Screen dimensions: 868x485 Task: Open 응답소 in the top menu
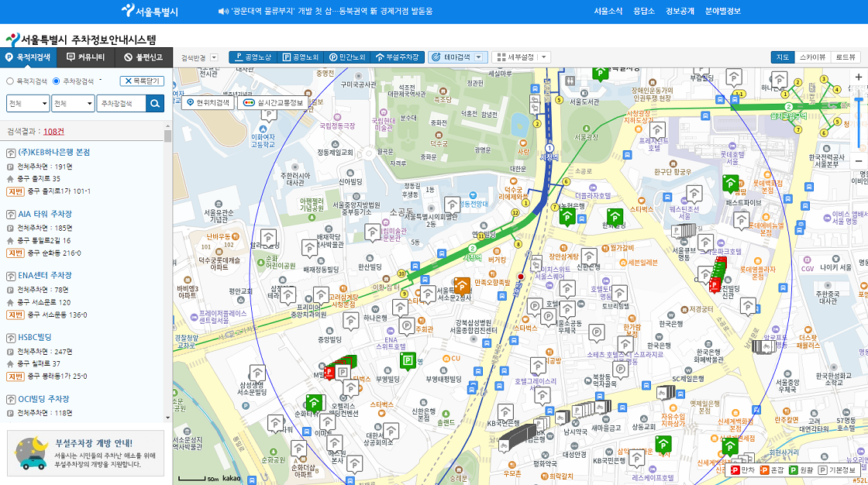point(644,11)
